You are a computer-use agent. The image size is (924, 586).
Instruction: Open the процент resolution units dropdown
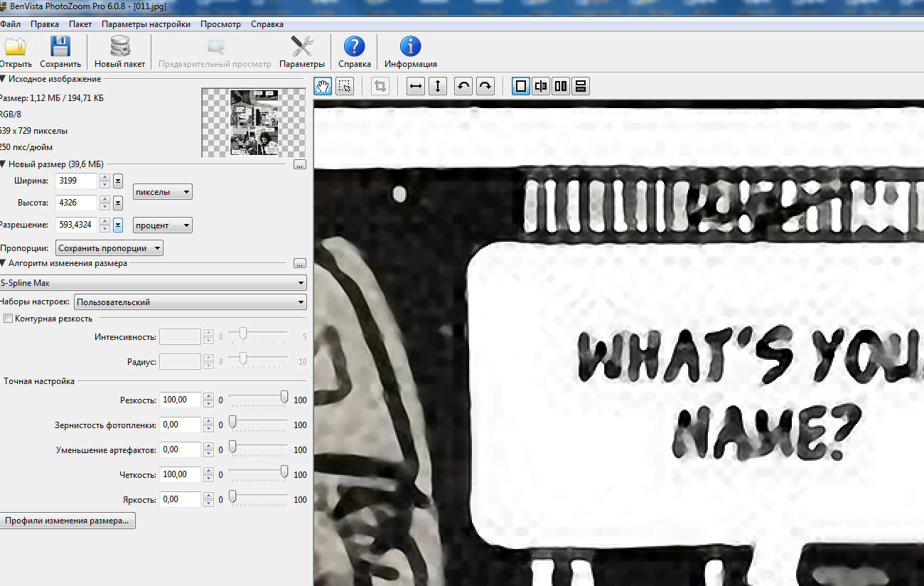coord(163,225)
